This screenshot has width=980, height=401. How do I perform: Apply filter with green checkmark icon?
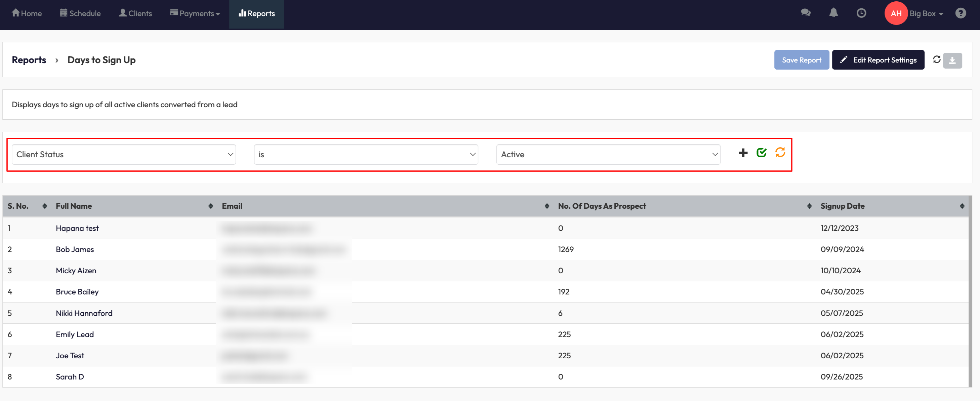761,153
